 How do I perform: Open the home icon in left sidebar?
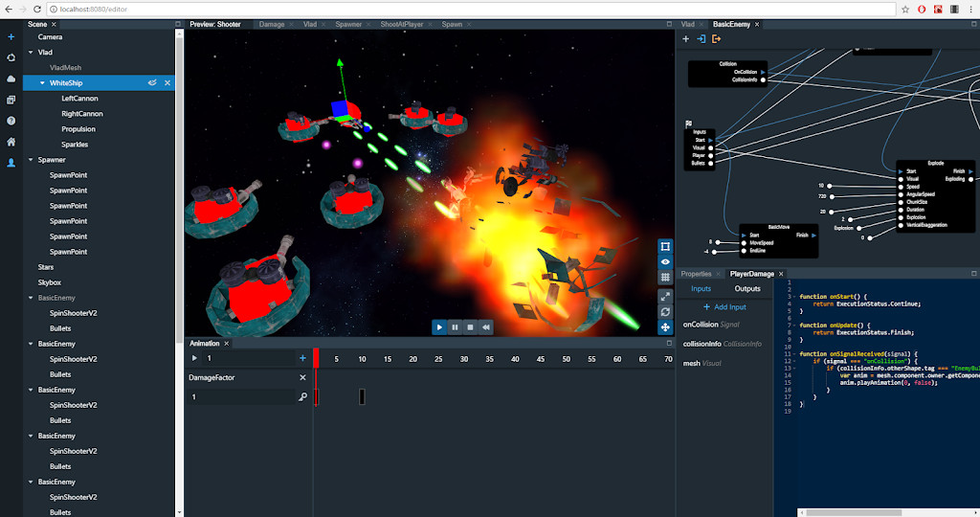pyautogui.click(x=11, y=142)
